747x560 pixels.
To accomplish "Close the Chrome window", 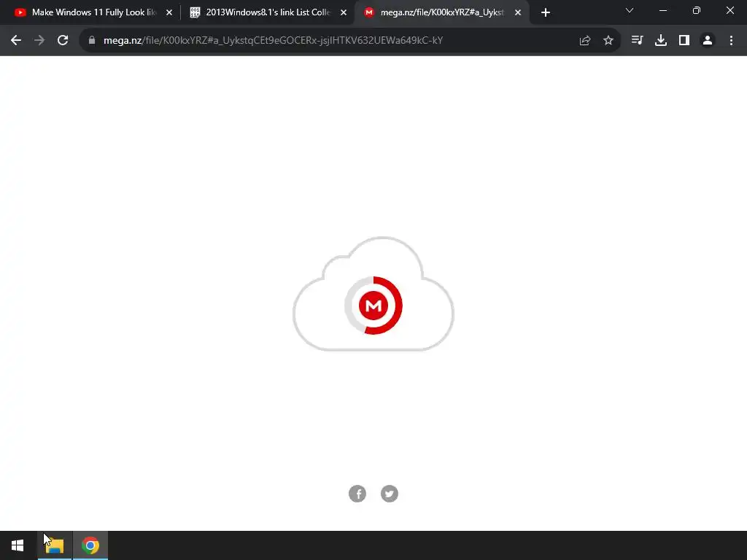I will pyautogui.click(x=729, y=10).
